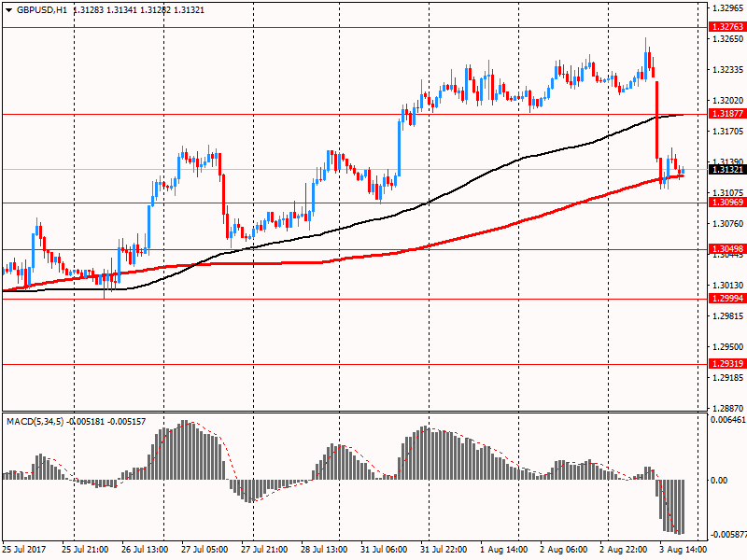The width and height of the screenshot is (747, 560).
Task: Click the 1.28870 price scale value
Action: 727,408
